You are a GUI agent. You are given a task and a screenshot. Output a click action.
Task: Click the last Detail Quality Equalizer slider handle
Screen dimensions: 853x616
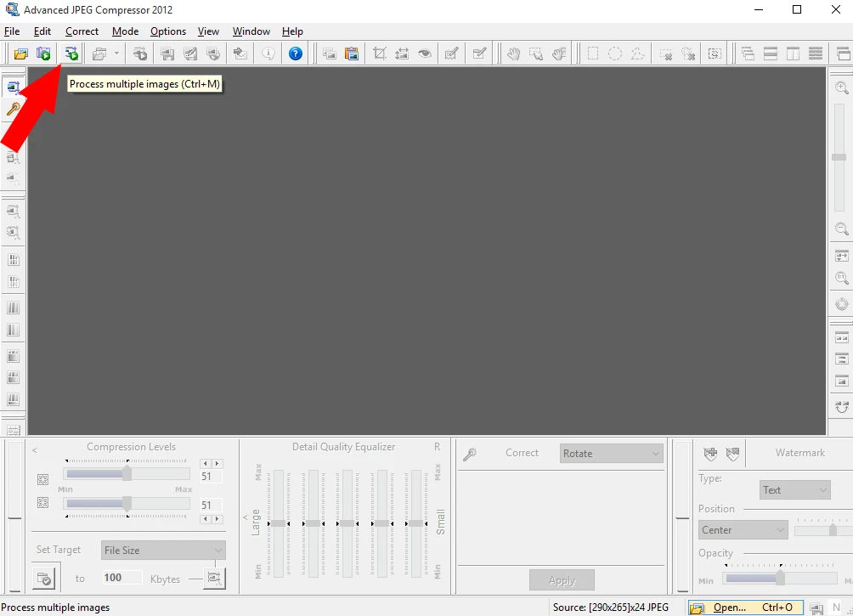[416, 523]
